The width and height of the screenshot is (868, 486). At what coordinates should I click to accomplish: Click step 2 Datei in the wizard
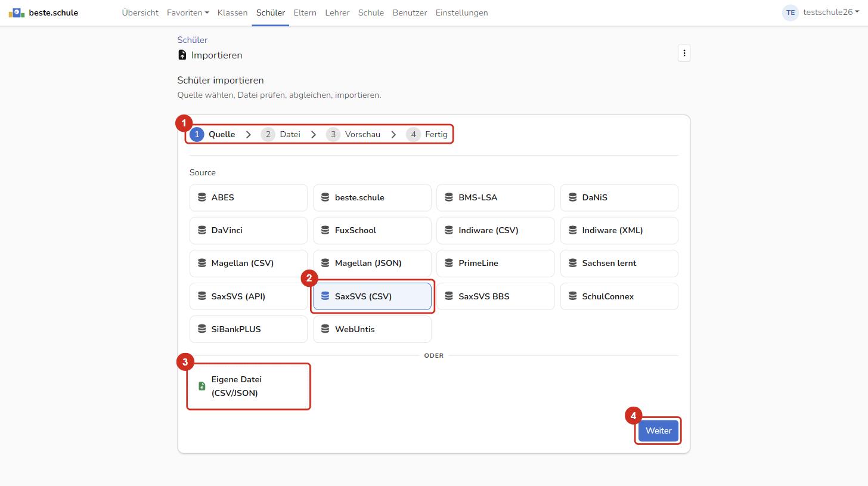pyautogui.click(x=280, y=134)
